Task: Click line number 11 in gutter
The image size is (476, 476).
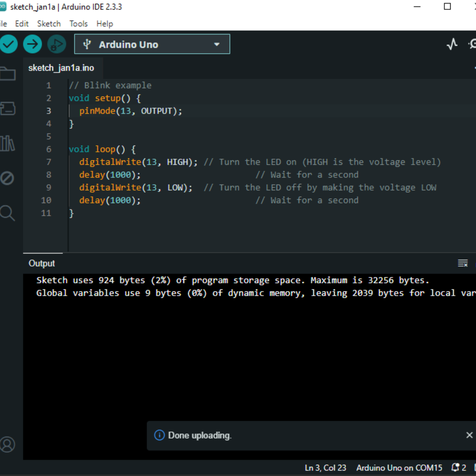Action: click(x=46, y=213)
